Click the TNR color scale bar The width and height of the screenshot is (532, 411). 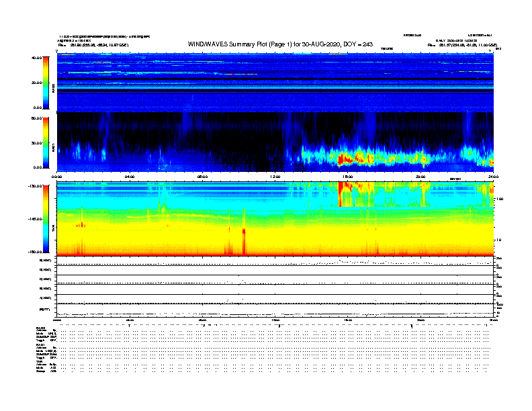click(x=46, y=219)
